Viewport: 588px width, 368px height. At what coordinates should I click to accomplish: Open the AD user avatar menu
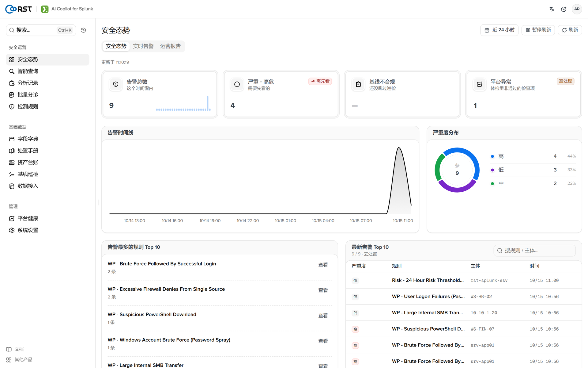[577, 9]
